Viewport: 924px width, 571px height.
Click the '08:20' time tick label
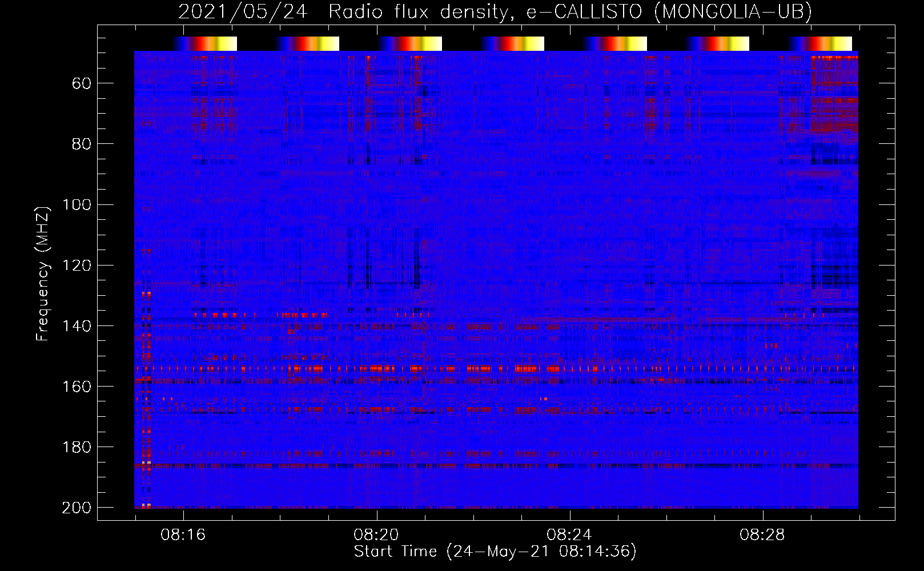[x=376, y=535]
